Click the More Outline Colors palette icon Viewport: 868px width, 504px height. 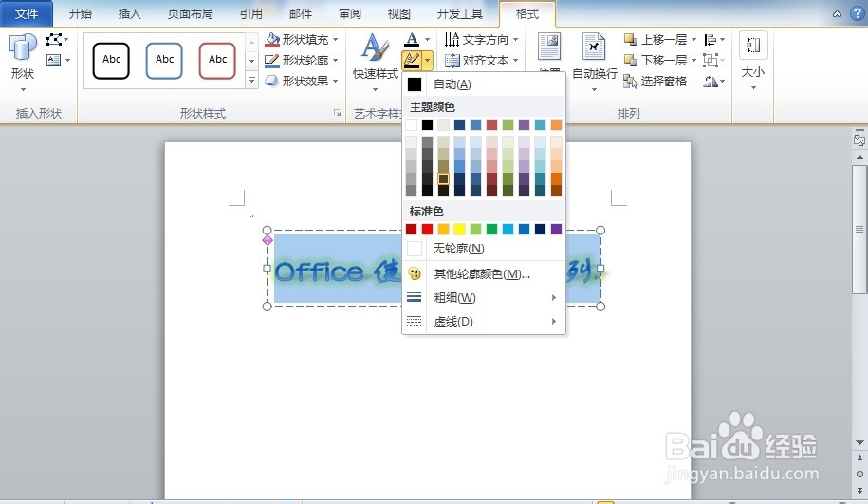coord(414,273)
